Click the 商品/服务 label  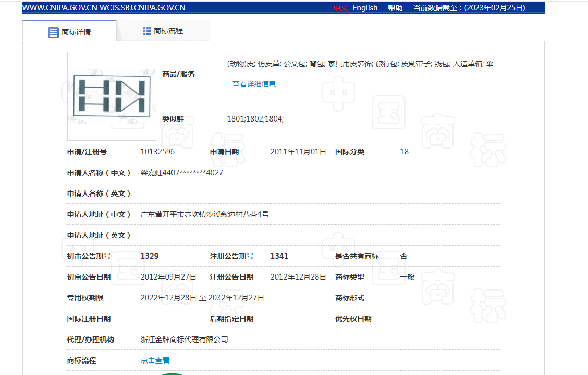point(178,74)
